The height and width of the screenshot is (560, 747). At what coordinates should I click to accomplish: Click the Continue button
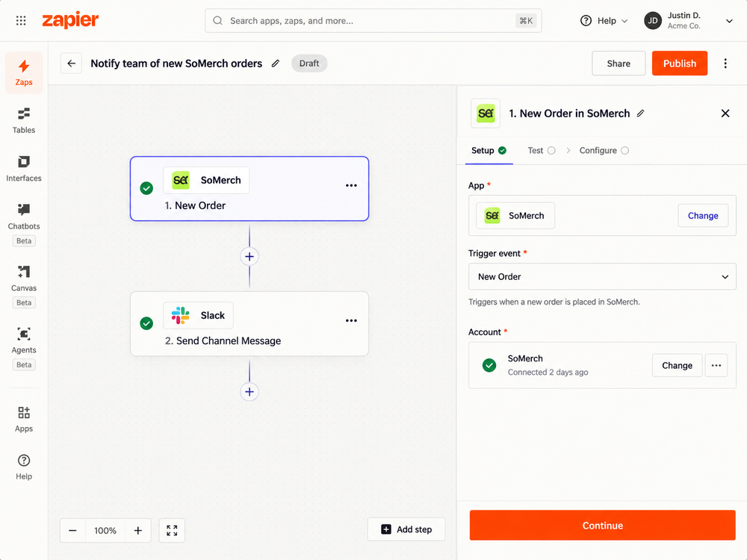pyautogui.click(x=602, y=525)
